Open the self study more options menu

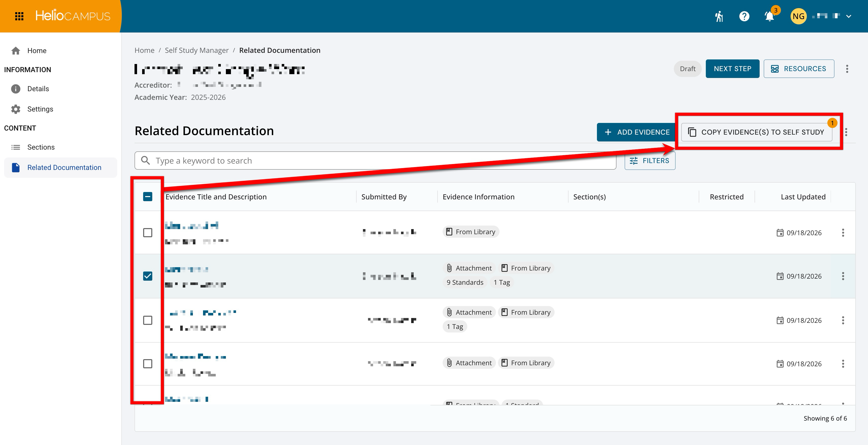tap(847, 69)
